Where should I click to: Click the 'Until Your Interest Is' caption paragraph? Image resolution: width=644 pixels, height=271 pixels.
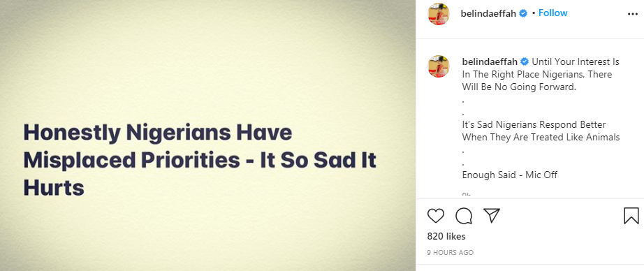(x=541, y=74)
